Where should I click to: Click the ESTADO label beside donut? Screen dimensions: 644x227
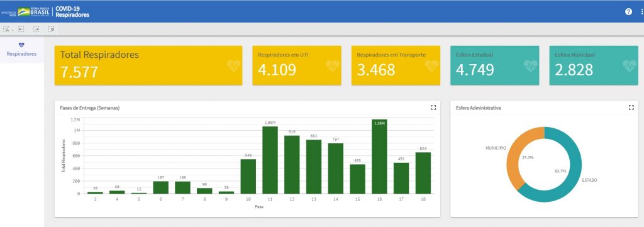point(589,180)
